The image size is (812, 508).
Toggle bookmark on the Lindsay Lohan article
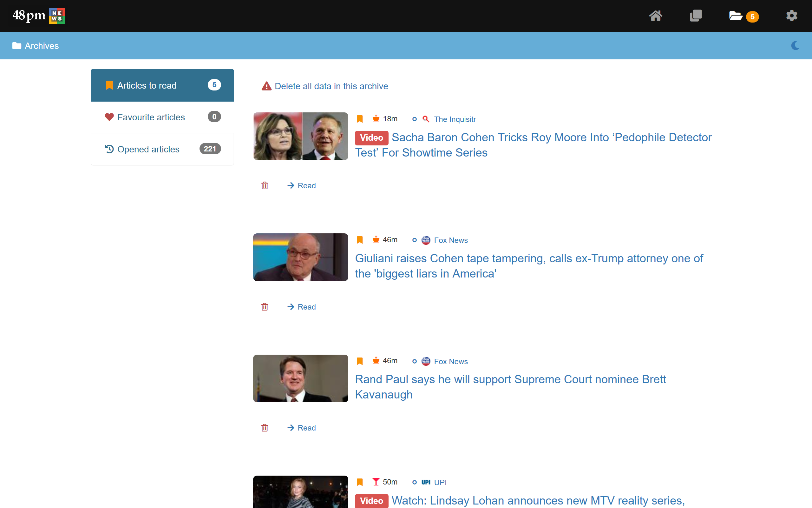pos(360,482)
